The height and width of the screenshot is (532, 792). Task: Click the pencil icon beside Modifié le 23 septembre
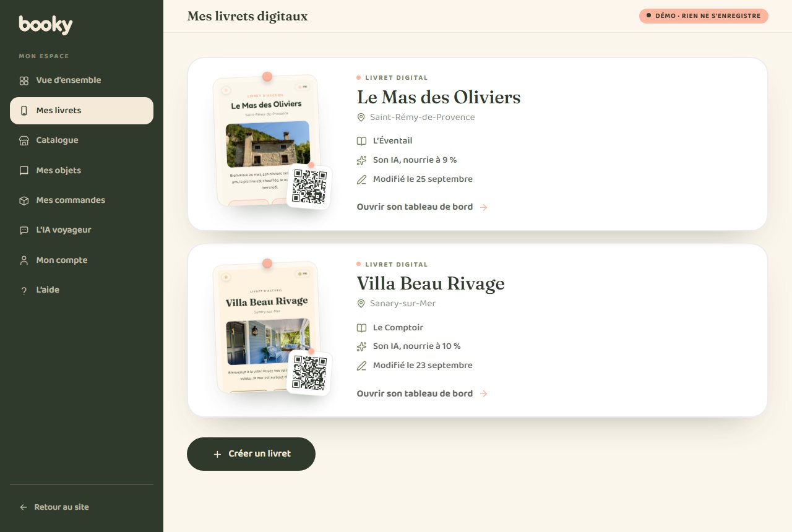(x=362, y=366)
